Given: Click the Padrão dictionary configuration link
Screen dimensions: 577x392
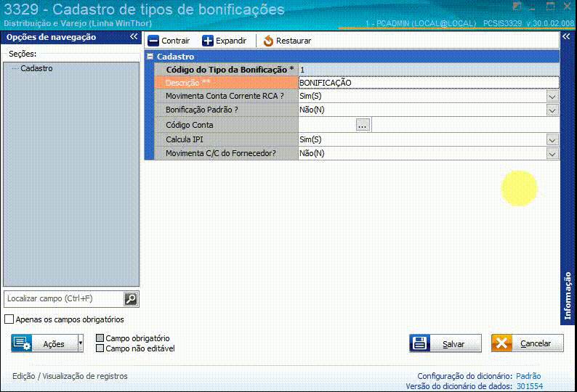Looking at the screenshot, I should pyautogui.click(x=528, y=376).
